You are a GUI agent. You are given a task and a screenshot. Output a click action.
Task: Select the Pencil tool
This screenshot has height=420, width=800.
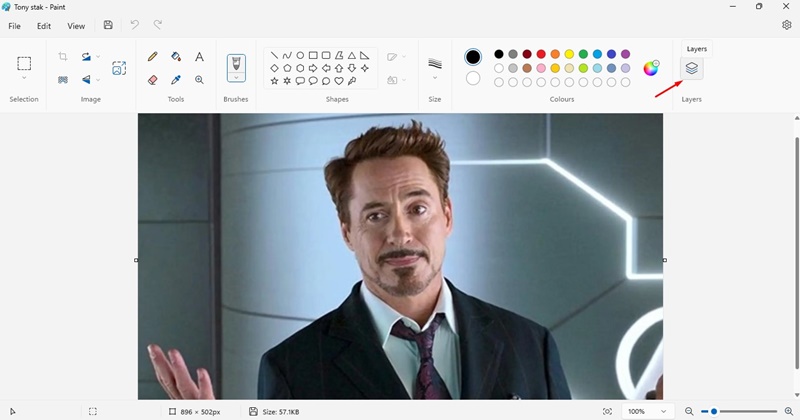(153, 57)
